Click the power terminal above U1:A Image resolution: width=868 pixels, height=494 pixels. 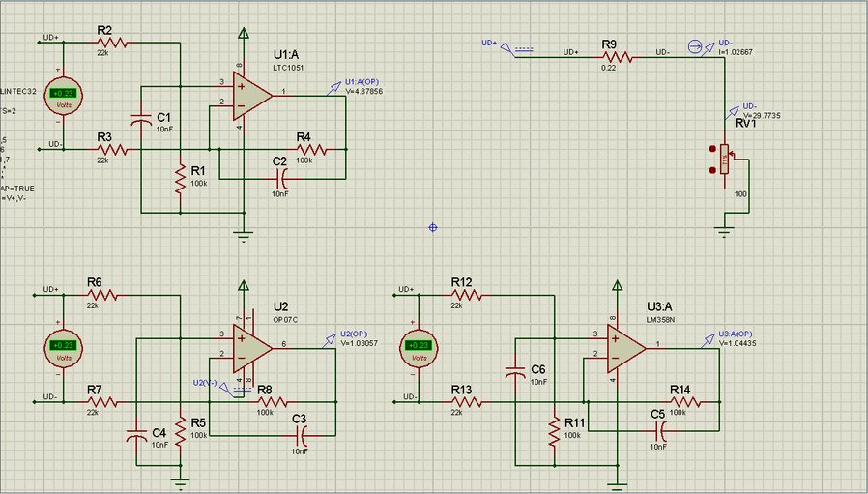pos(242,39)
